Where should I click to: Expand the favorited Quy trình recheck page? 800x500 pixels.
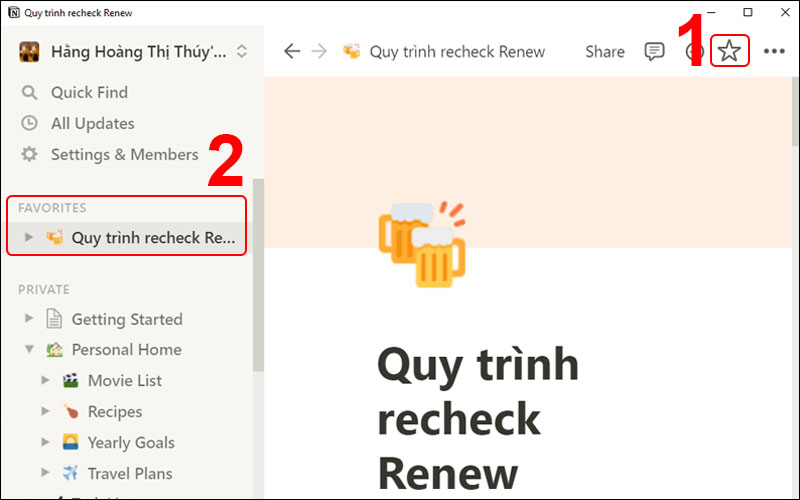(29, 237)
